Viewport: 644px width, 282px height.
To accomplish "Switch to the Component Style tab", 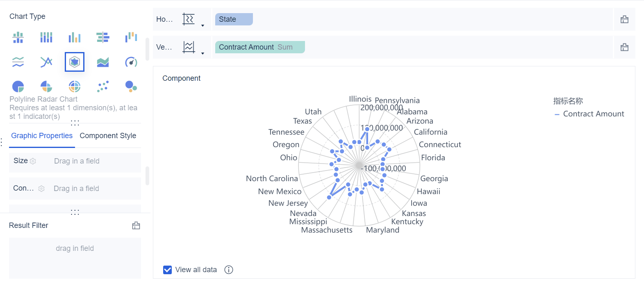I will (108, 136).
